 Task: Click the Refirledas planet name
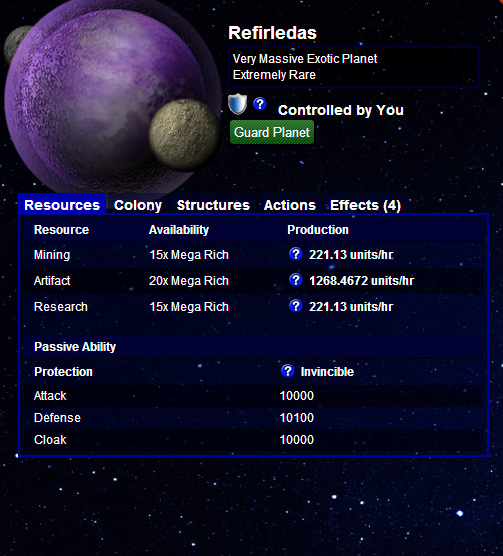pos(272,33)
